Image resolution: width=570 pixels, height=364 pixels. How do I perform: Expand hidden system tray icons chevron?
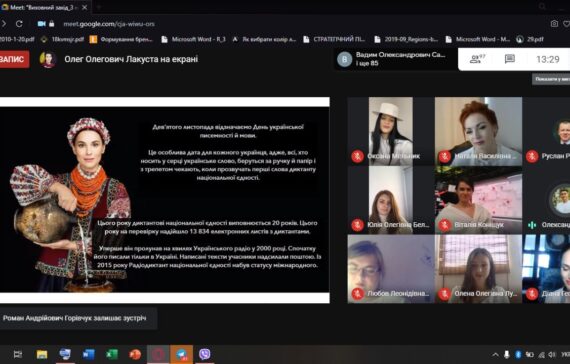[x=495, y=354]
